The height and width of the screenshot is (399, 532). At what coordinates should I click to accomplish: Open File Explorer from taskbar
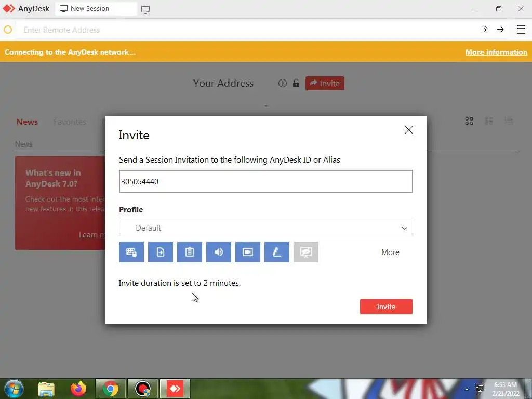coord(46,389)
